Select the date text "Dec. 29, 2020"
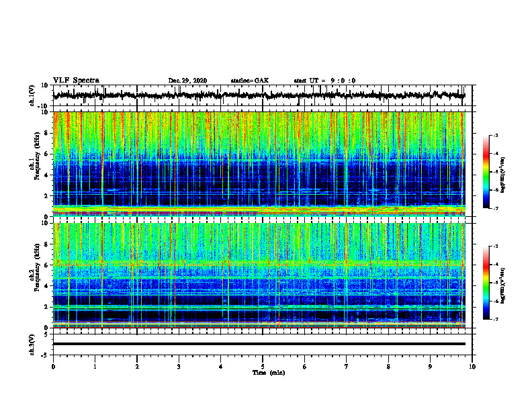Screen dimensions: 532x411 187,81
